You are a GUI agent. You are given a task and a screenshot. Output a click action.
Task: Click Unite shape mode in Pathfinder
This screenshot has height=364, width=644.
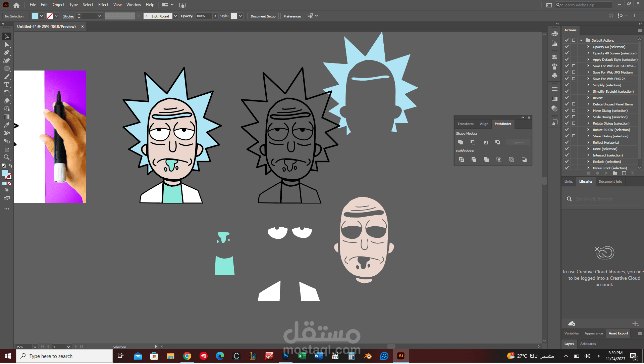click(x=461, y=142)
